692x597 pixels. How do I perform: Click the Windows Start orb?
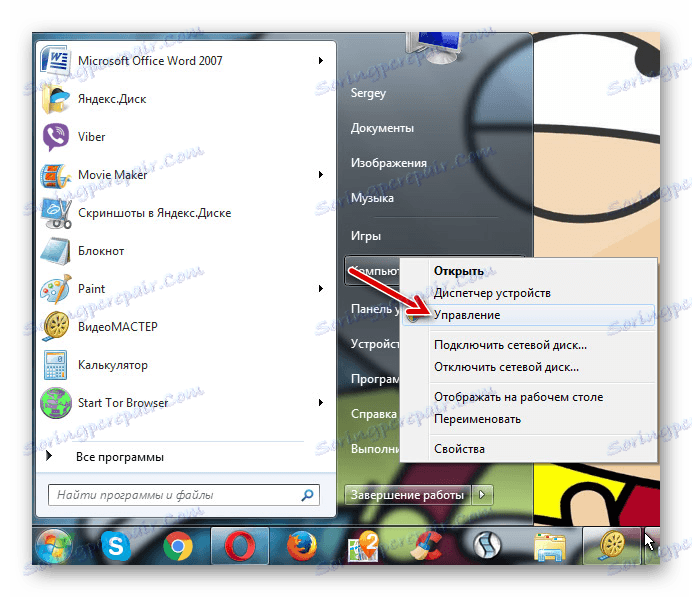(x=54, y=546)
